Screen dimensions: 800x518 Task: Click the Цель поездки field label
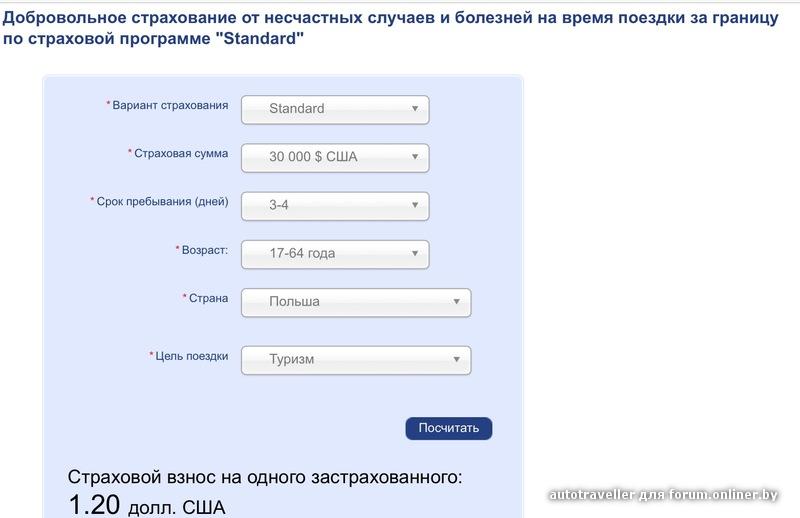click(192, 355)
